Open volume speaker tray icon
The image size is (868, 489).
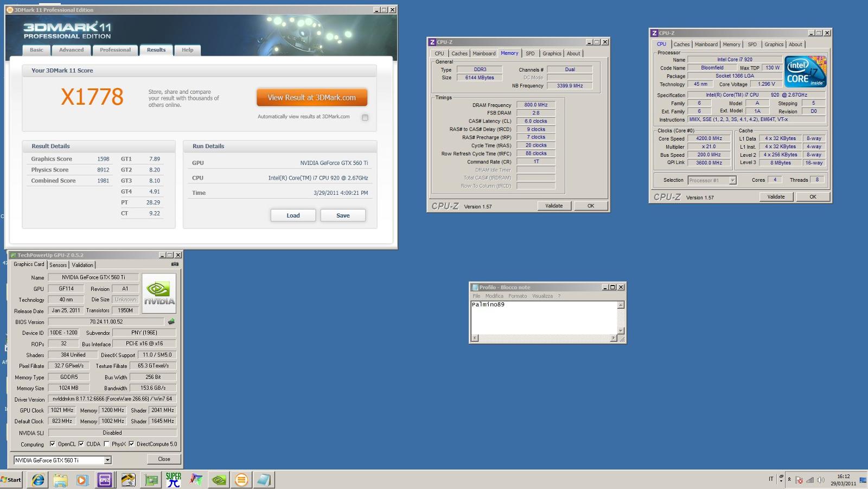pyautogui.click(x=820, y=480)
